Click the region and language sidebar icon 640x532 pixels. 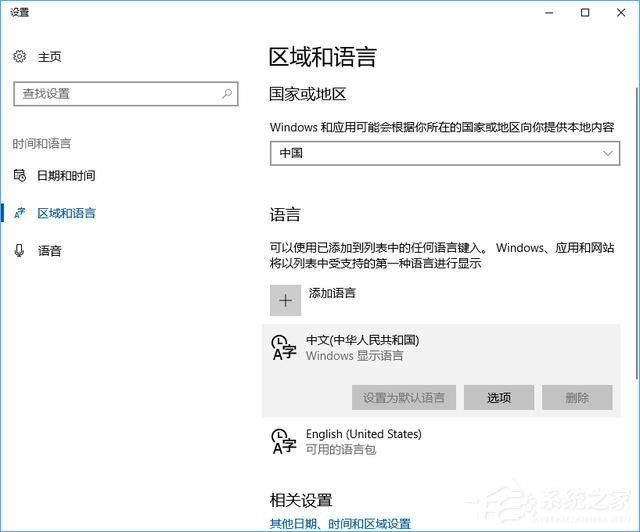[20, 213]
